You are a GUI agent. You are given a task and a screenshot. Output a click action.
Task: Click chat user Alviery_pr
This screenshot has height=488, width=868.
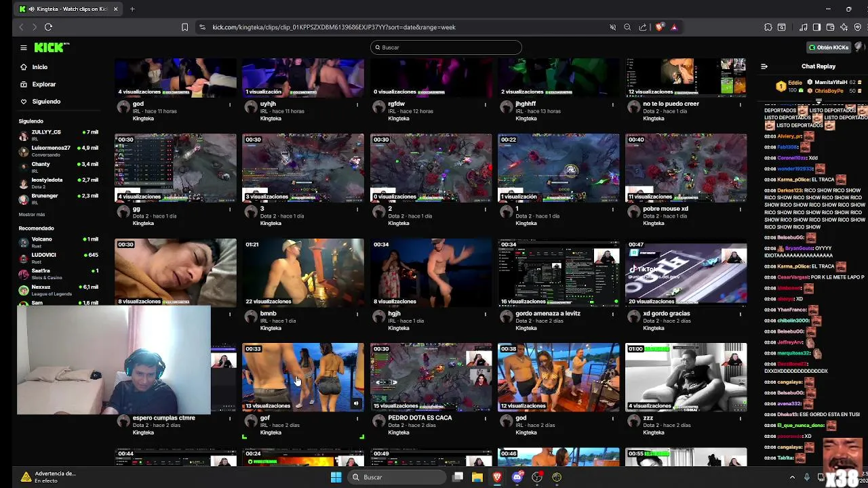pos(789,136)
